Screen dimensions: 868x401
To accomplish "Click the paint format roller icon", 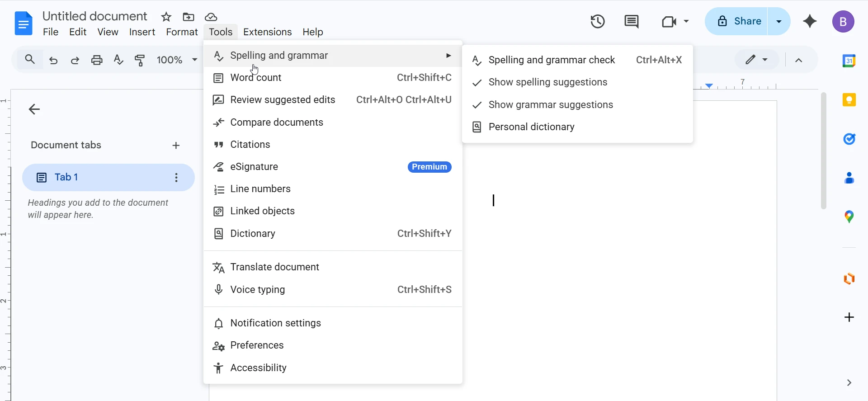I will (x=140, y=60).
